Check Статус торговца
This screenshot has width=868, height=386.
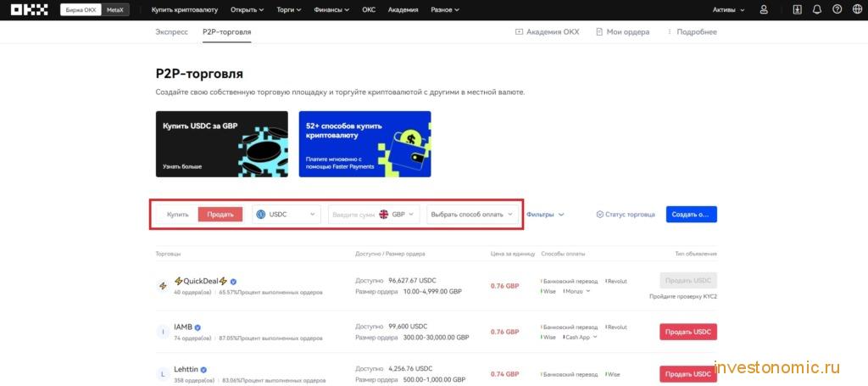pyautogui.click(x=626, y=215)
